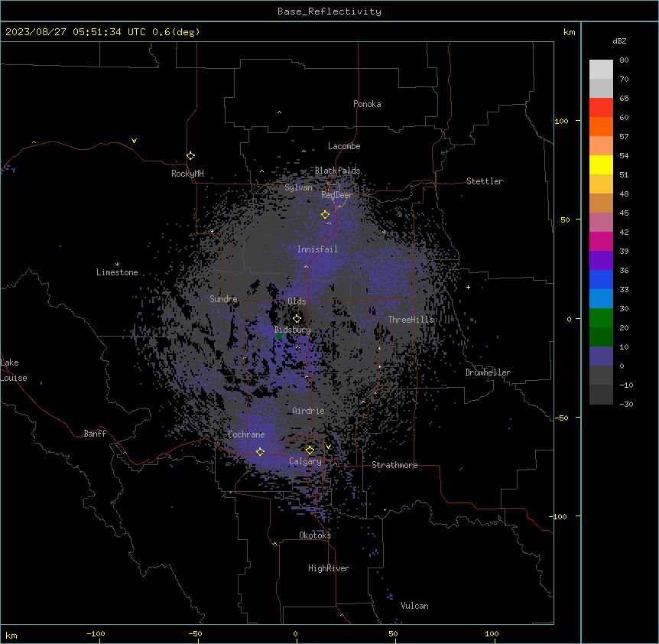Click the Sundre city label
The width and height of the screenshot is (659, 644).
click(223, 299)
